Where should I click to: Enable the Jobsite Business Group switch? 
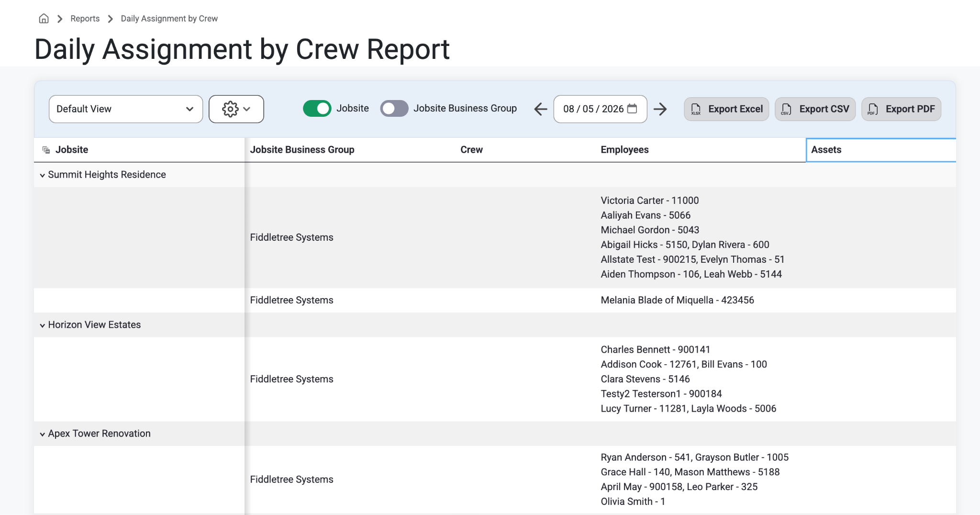394,109
